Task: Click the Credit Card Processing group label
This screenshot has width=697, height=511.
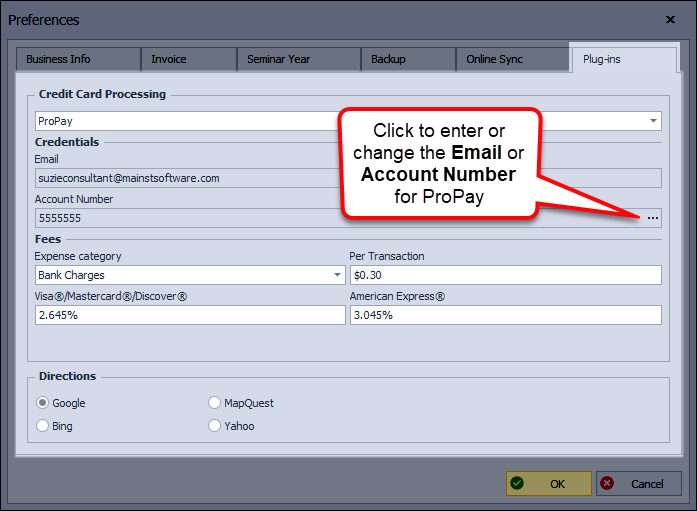Action: (x=102, y=94)
